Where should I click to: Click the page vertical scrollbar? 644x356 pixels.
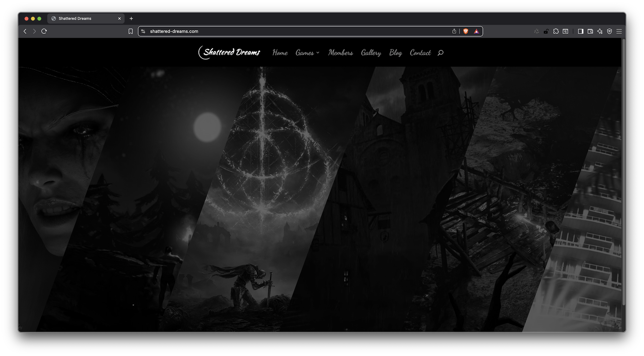(624, 172)
